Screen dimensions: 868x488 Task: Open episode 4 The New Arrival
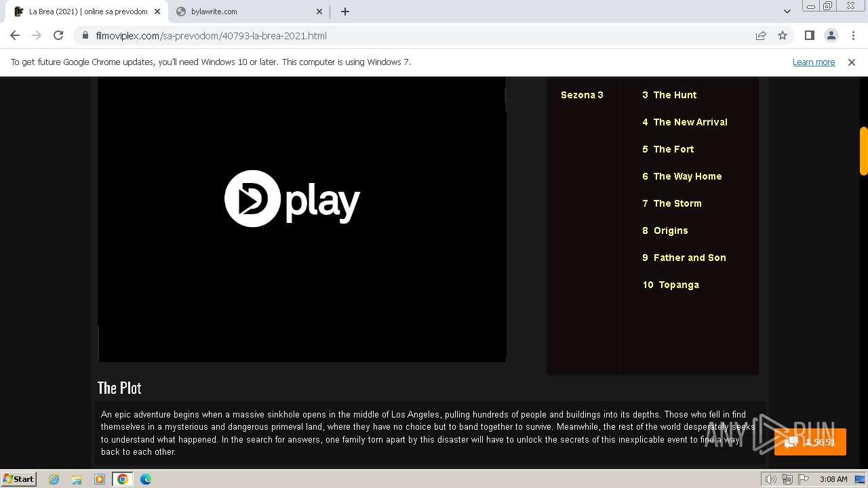tap(685, 122)
